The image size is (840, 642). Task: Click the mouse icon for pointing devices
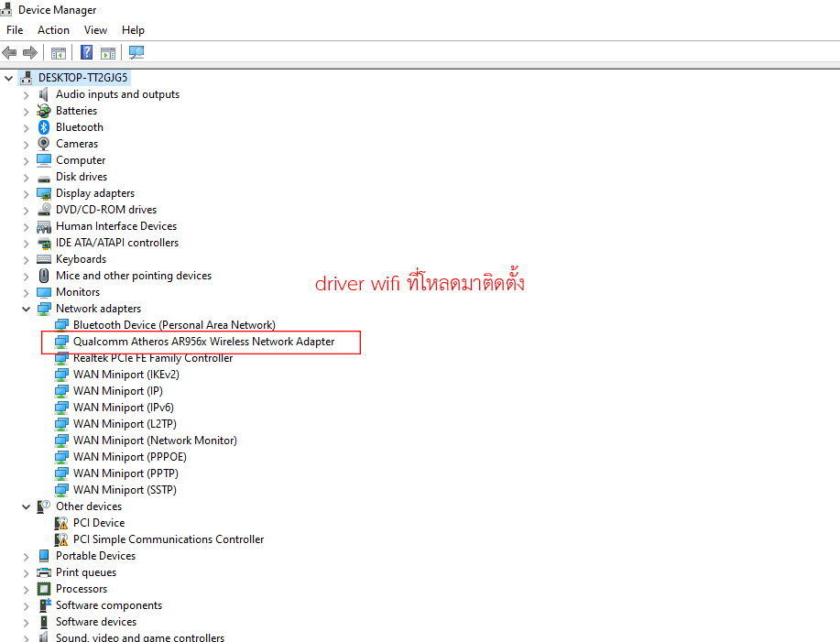tap(44, 276)
